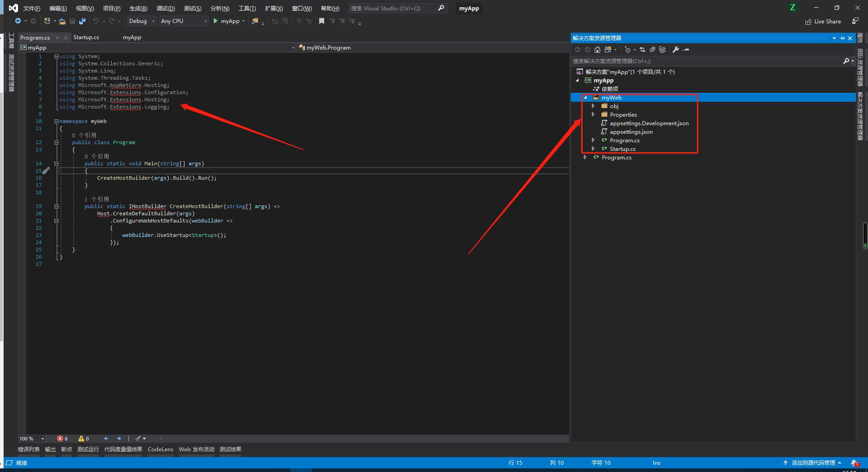The width and height of the screenshot is (868, 472).
Task: Click the Open File folder icon
Action: (62, 21)
